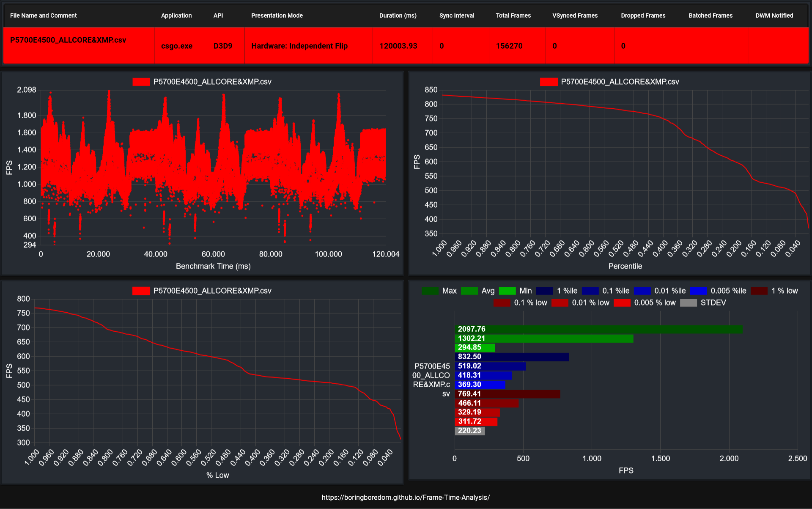Click the 0.005 % low legend swatch
This screenshot has width=812, height=509.
click(x=622, y=303)
